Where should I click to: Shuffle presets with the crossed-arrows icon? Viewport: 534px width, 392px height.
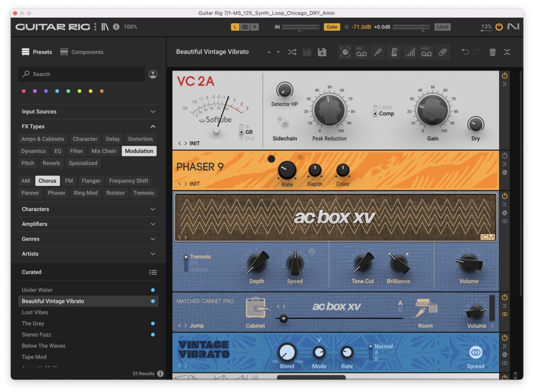[292, 52]
